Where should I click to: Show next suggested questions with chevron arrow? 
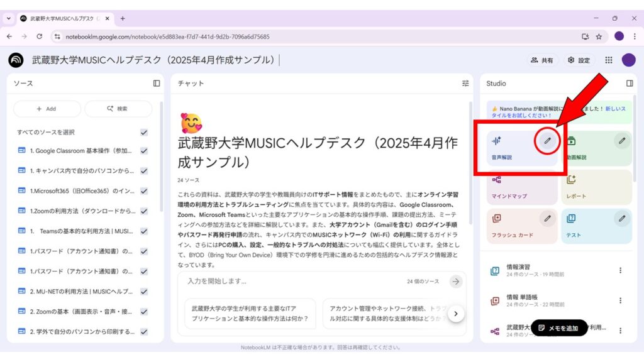(x=456, y=313)
